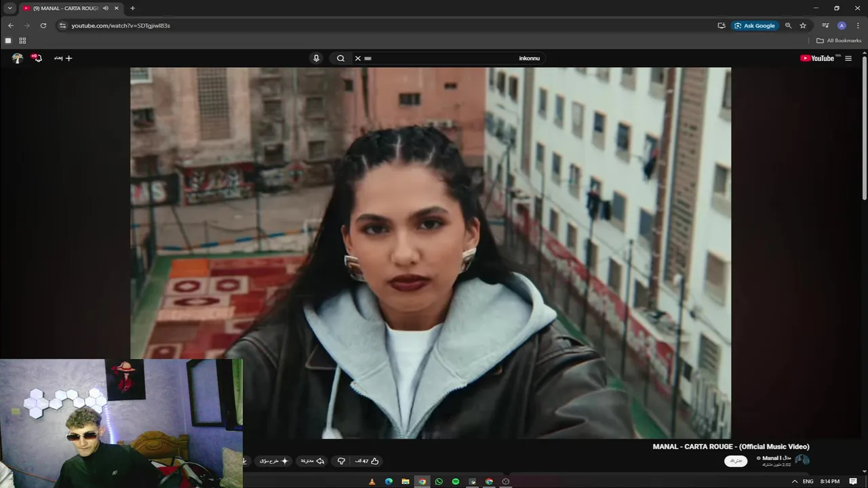Open the media control button in Chrome toolbar

(x=825, y=26)
